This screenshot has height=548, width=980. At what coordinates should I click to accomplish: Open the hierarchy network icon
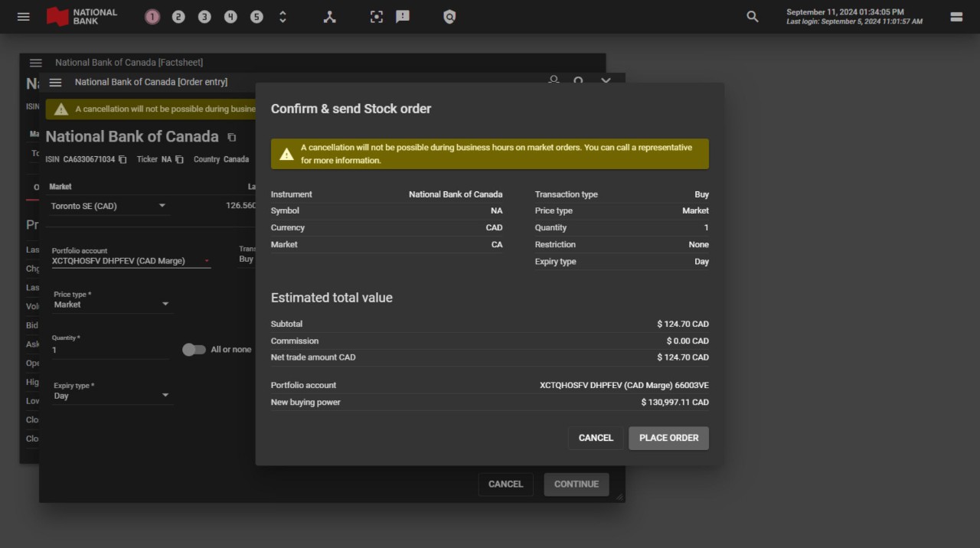coord(329,17)
